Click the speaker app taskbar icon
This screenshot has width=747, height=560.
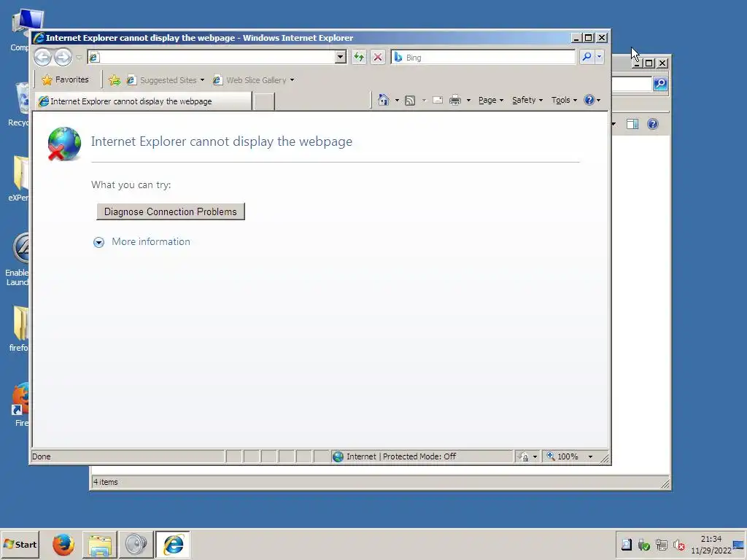pyautogui.click(x=136, y=545)
